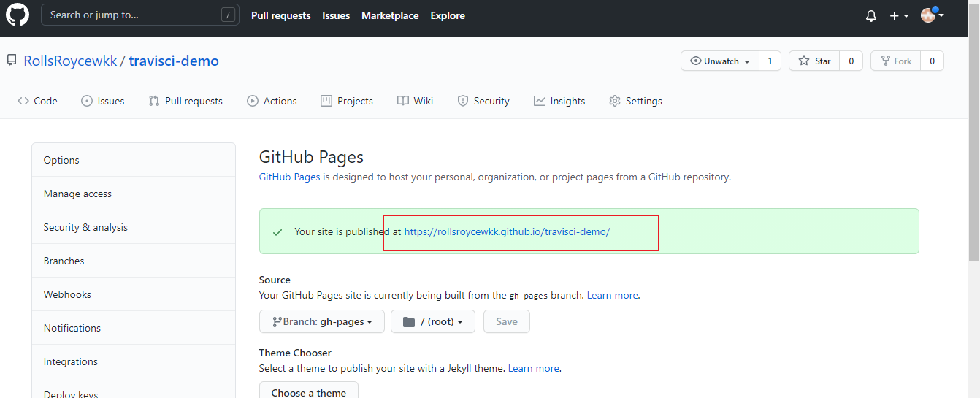This screenshot has width=980, height=398.
Task: Click the Save button
Action: click(x=507, y=321)
